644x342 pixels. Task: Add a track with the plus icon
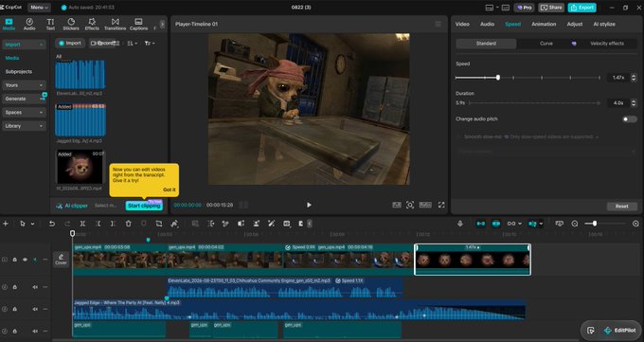(x=6, y=224)
